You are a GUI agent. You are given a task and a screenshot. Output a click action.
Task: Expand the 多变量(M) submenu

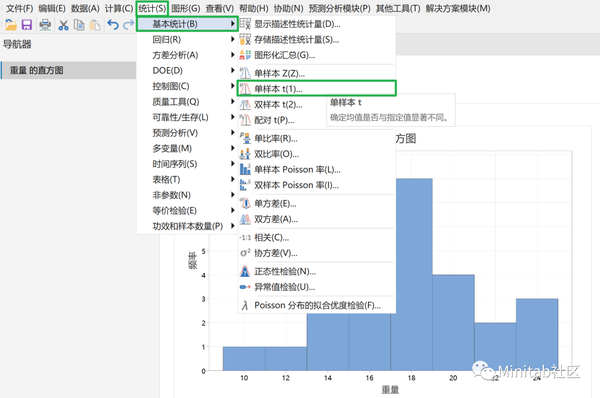pyautogui.click(x=188, y=148)
